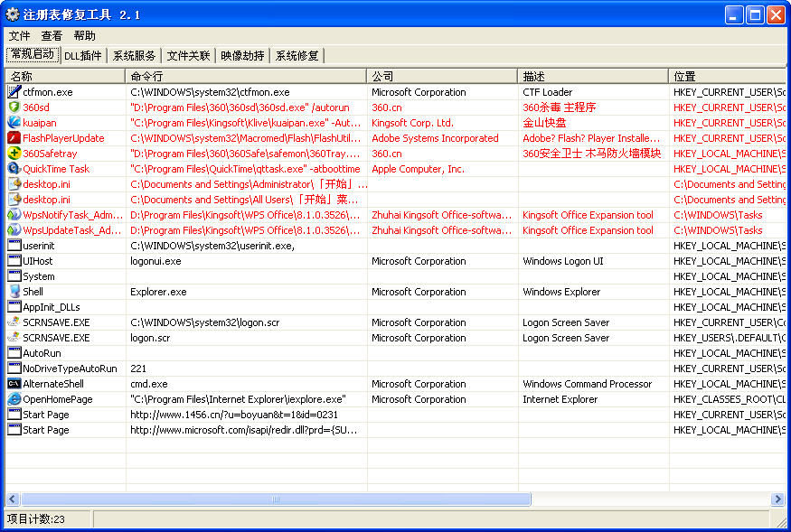Select the QuickTime Task icon
791x532 pixels.
(x=14, y=169)
